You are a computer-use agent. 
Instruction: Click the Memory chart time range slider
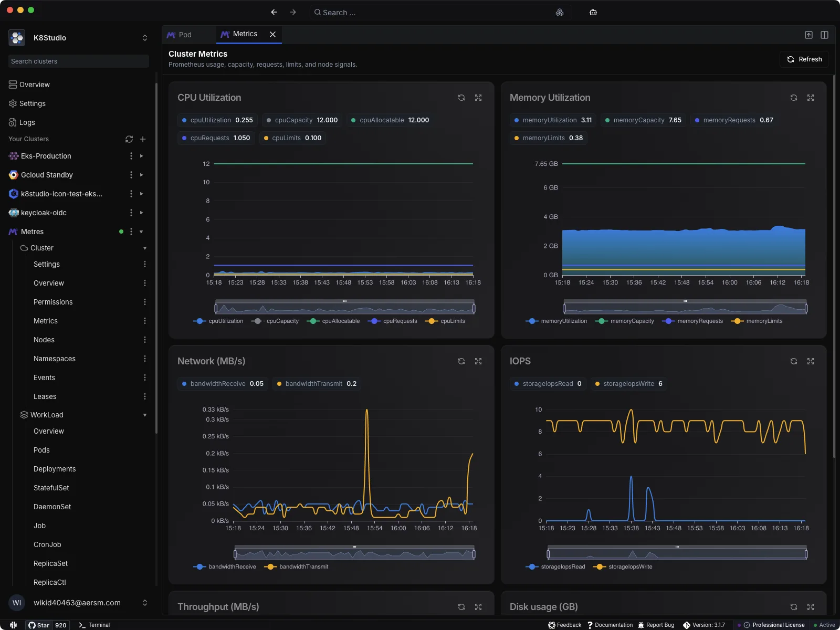[x=685, y=307]
